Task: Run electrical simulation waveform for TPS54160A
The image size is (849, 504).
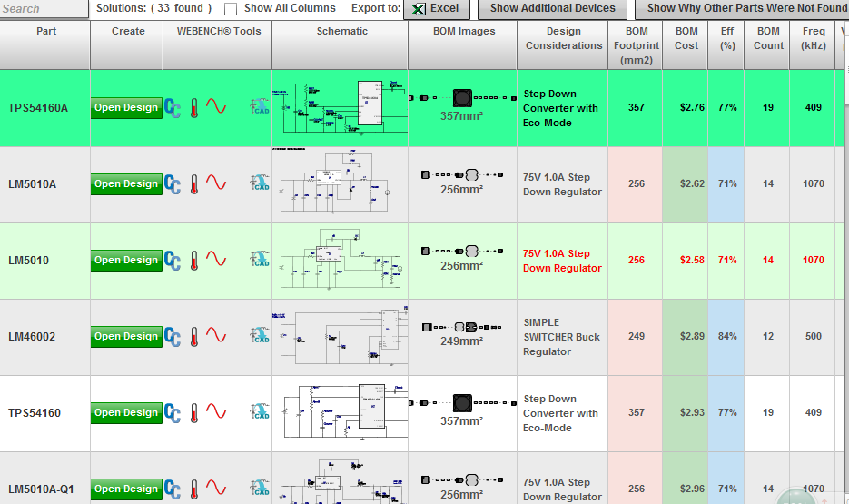Action: [216, 105]
